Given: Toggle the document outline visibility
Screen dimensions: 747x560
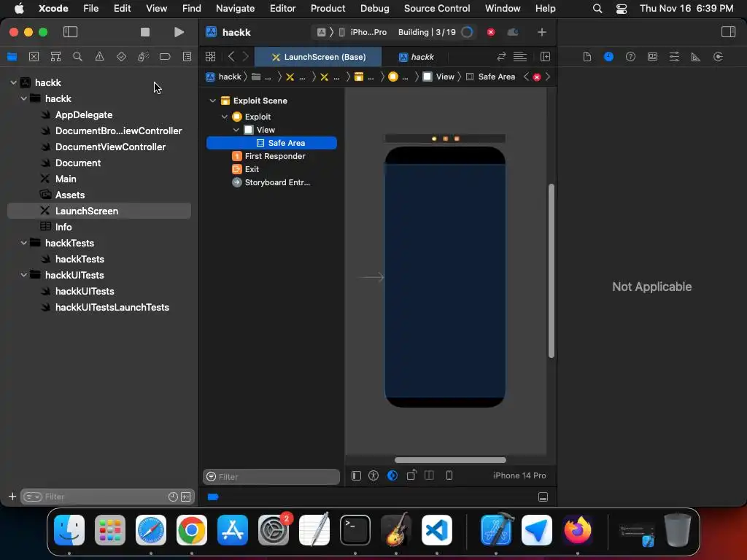Looking at the screenshot, I should click(x=356, y=475).
